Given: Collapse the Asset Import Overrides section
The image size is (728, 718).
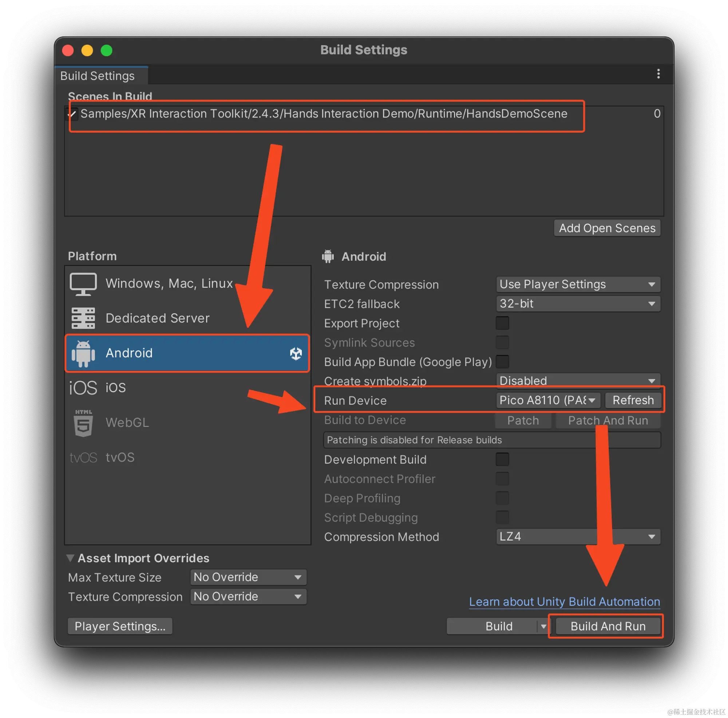Looking at the screenshot, I should pyautogui.click(x=70, y=558).
